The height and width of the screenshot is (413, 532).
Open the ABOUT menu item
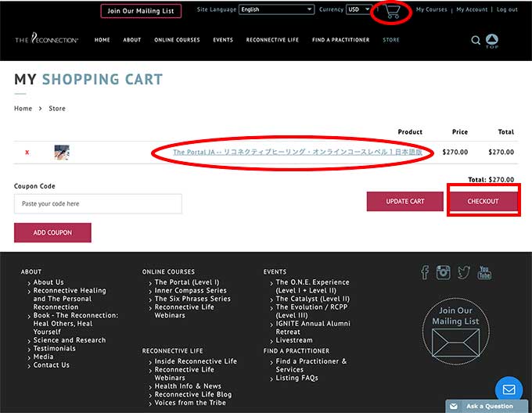[x=132, y=40]
